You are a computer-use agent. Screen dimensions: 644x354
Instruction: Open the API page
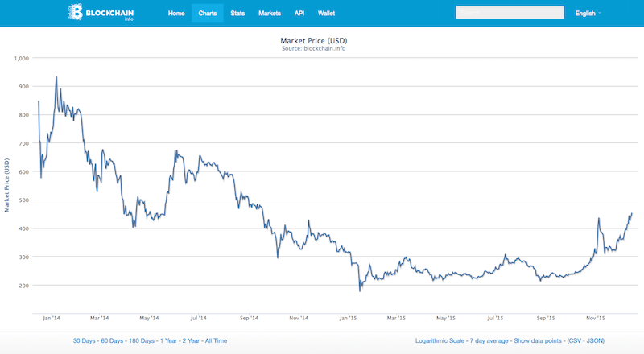tap(299, 13)
